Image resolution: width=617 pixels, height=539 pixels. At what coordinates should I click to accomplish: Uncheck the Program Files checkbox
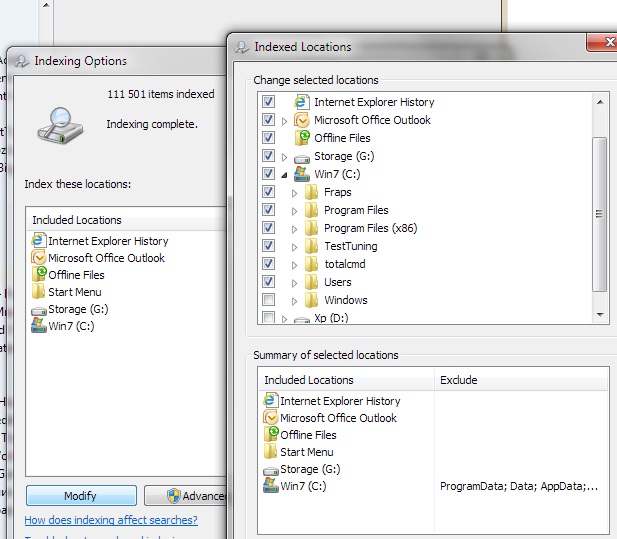(268, 209)
